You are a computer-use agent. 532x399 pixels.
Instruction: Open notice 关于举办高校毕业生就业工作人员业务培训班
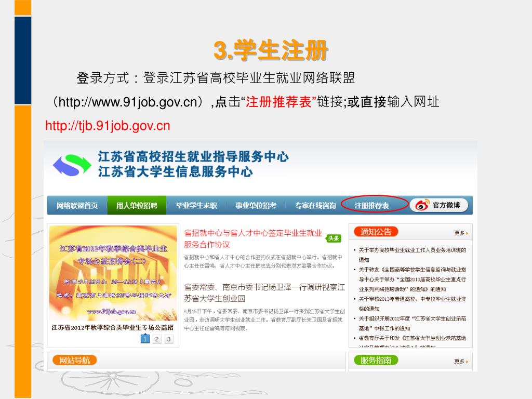(412, 255)
